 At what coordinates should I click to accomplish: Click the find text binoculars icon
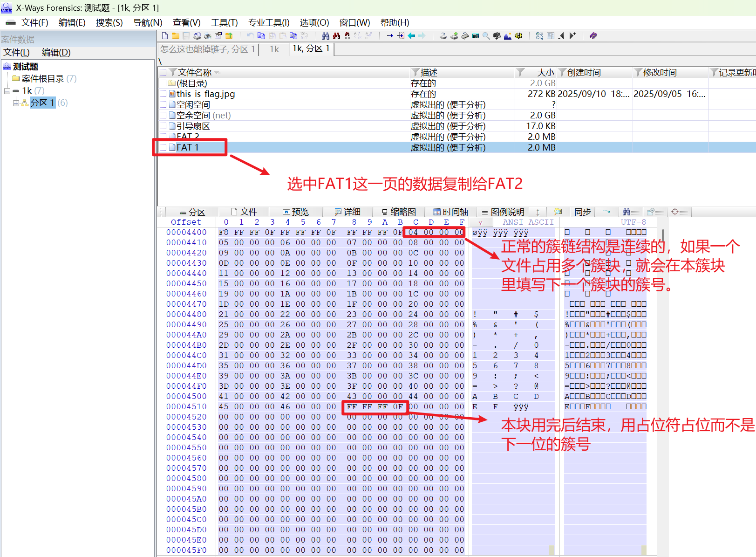point(326,36)
